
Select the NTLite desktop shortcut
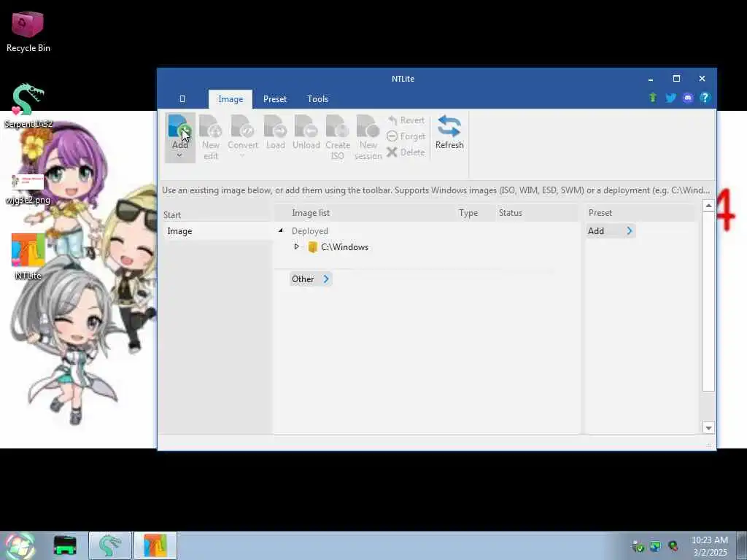[28, 256]
